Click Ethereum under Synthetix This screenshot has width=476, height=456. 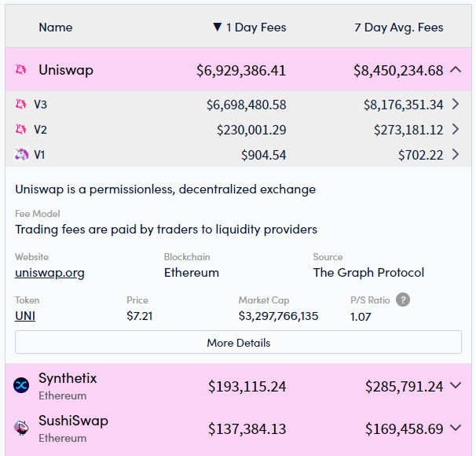coord(63,395)
